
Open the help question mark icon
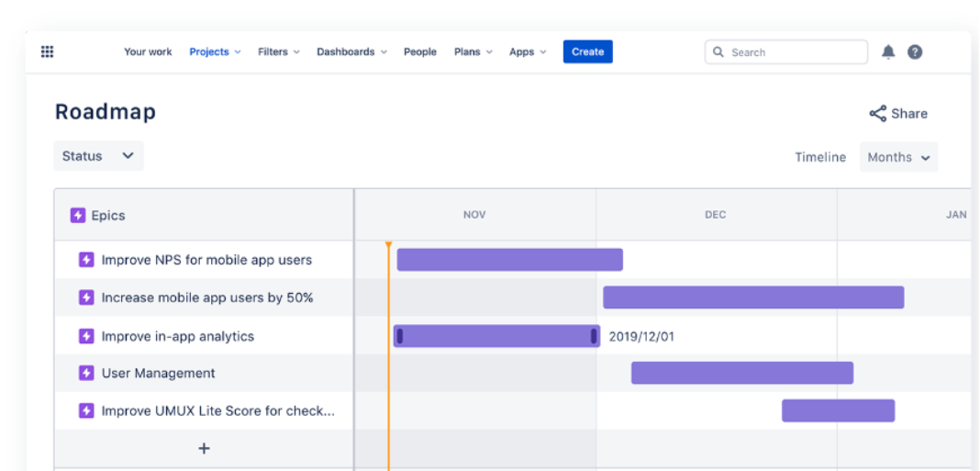915,52
